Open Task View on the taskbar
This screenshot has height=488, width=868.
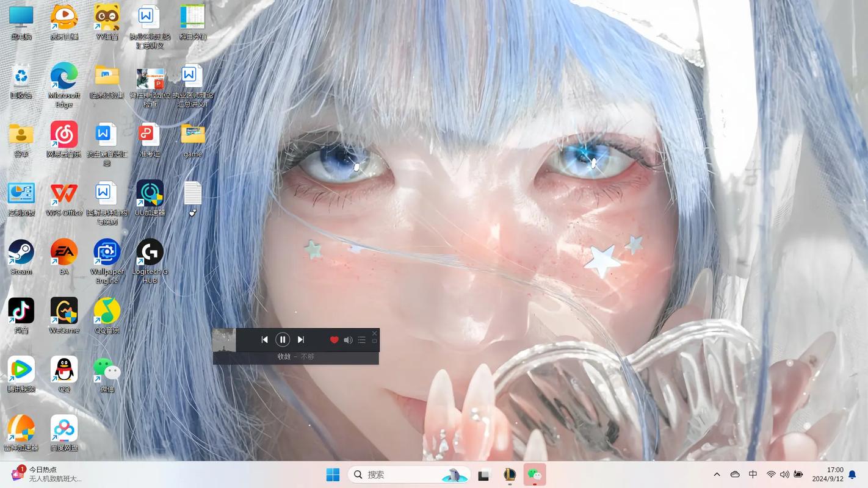483,475
